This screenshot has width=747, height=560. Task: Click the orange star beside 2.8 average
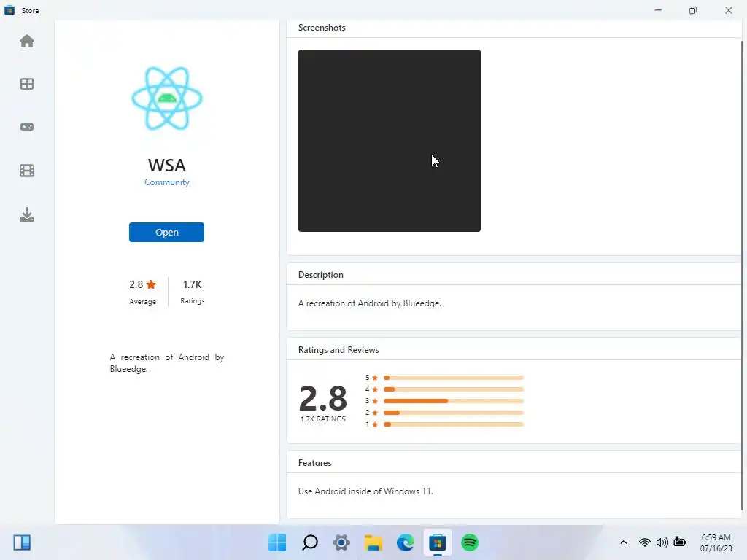[x=151, y=284]
